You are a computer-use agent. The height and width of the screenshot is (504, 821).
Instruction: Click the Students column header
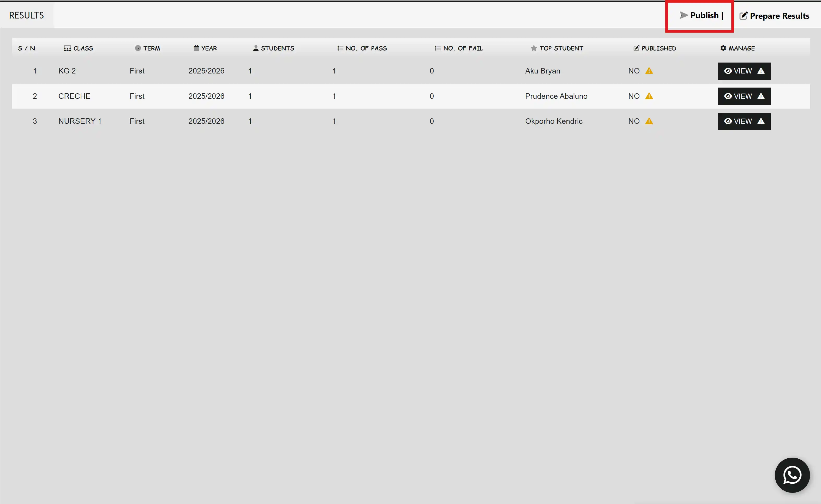click(274, 48)
